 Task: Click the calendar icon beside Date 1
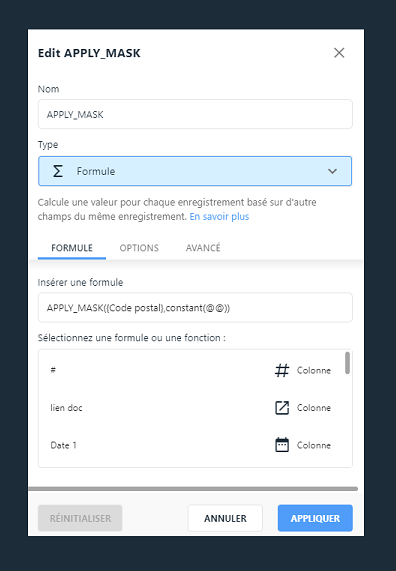click(282, 445)
